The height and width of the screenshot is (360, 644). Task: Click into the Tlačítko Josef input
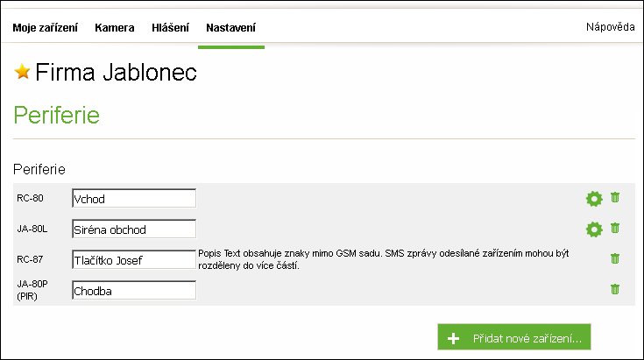(x=134, y=260)
